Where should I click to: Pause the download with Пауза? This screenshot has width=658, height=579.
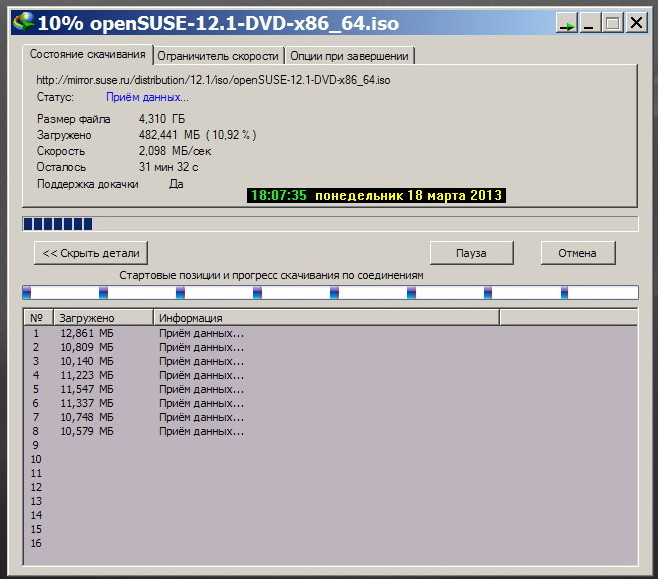pos(471,253)
